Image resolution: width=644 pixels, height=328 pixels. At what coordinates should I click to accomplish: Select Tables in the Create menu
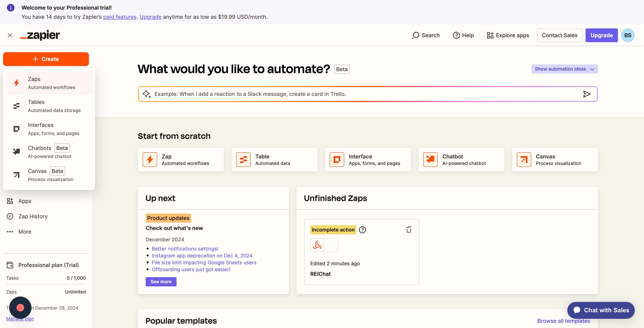pos(49,106)
